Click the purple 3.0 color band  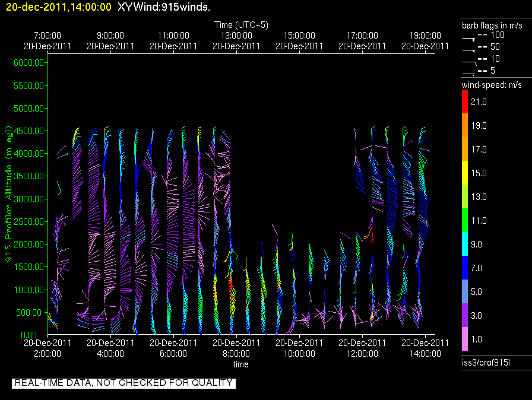[464, 315]
